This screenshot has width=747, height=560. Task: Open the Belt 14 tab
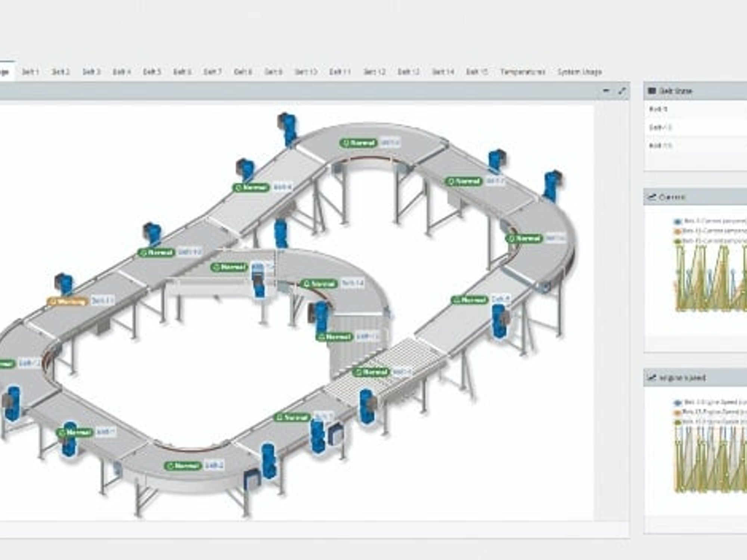(x=443, y=71)
